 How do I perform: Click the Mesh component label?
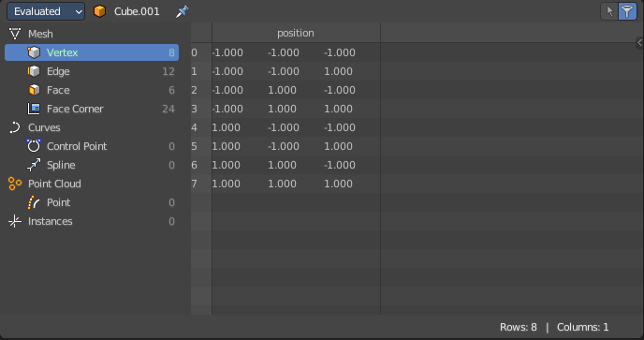(40, 34)
